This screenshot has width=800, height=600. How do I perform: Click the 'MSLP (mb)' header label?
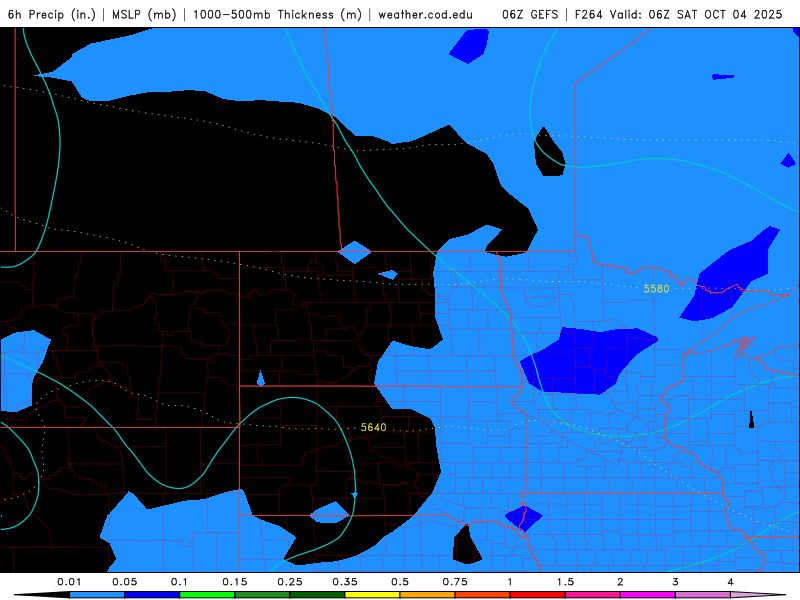pyautogui.click(x=144, y=14)
